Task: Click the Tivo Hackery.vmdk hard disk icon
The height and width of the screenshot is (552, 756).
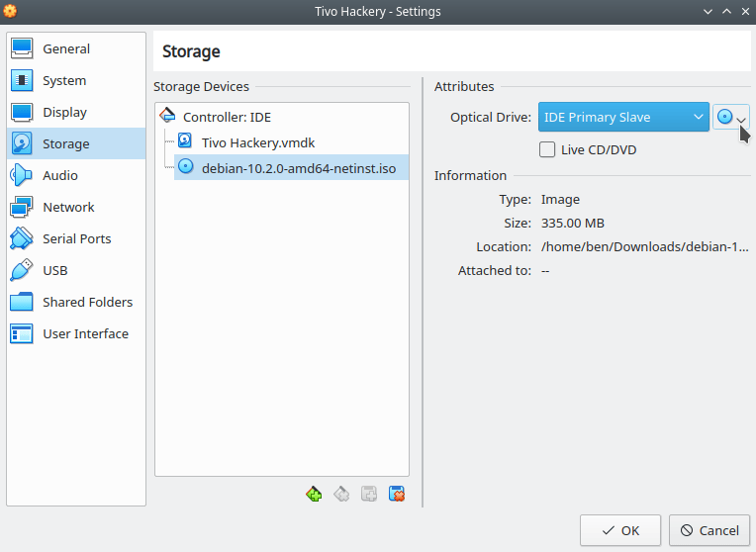Action: [185, 141]
